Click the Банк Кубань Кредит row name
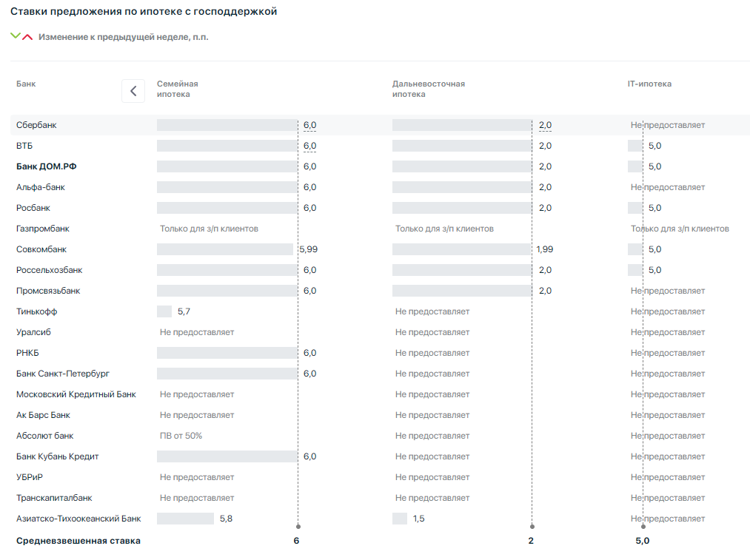 58,456
